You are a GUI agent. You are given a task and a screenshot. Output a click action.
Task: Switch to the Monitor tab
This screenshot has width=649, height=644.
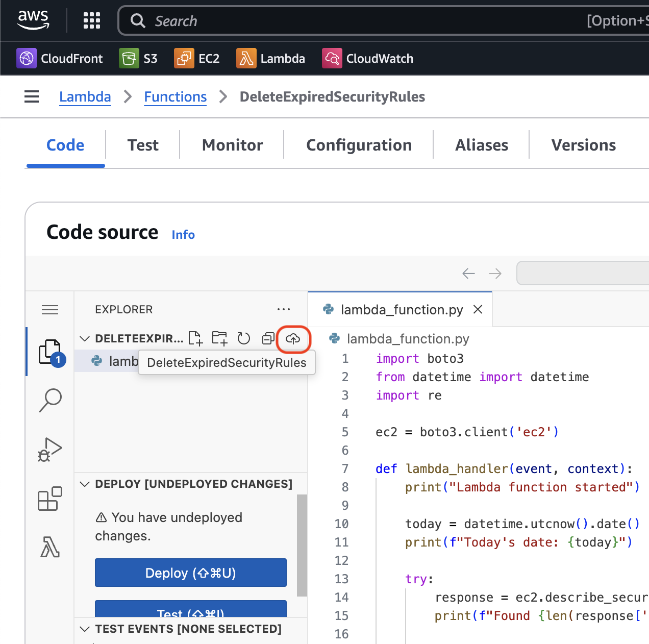232,145
